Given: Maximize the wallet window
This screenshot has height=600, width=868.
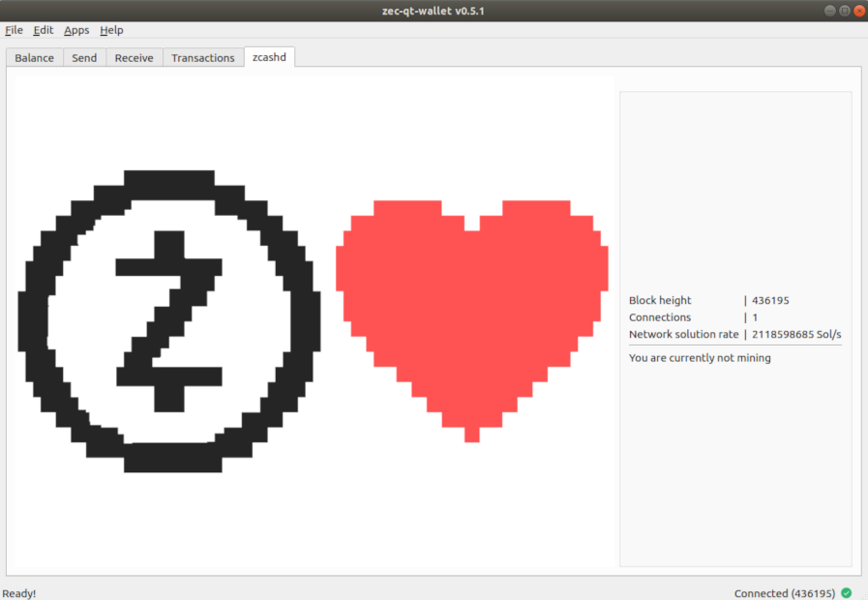Looking at the screenshot, I should [x=845, y=10].
